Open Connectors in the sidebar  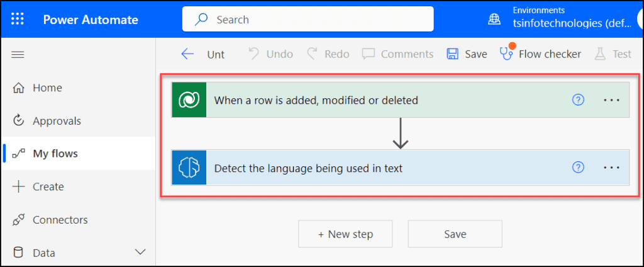(x=78, y=220)
